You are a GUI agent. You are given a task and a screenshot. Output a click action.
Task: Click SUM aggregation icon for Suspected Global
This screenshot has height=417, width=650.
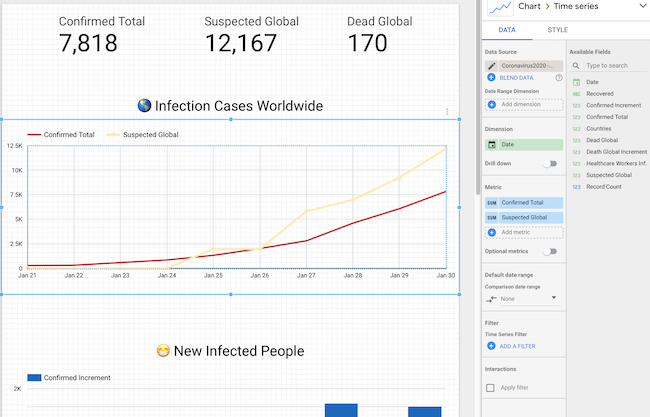(492, 218)
